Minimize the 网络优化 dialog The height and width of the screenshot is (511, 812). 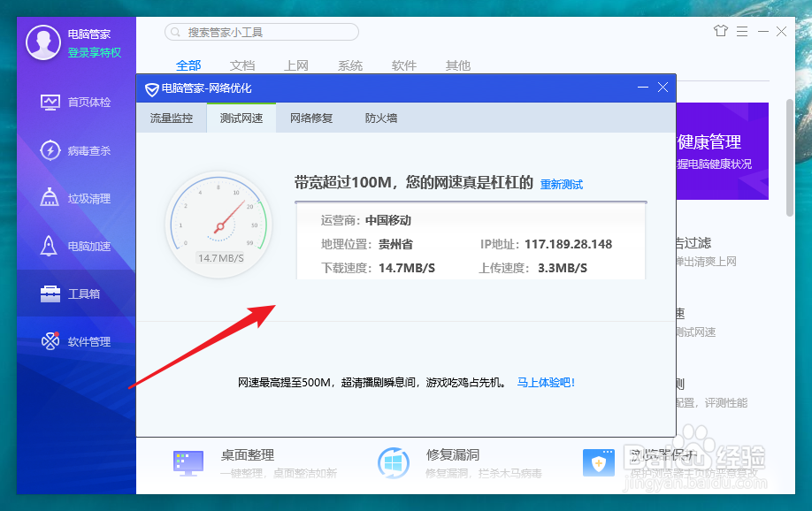643,88
